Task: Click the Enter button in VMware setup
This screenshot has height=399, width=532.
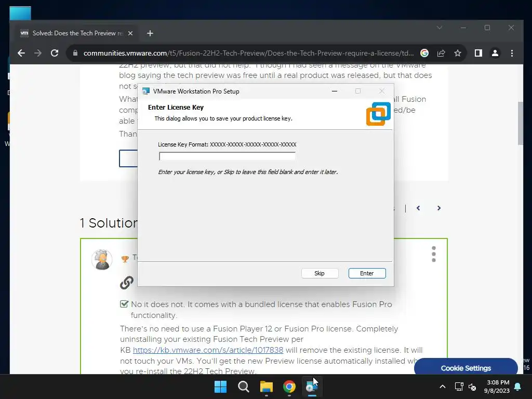Action: coord(367,273)
